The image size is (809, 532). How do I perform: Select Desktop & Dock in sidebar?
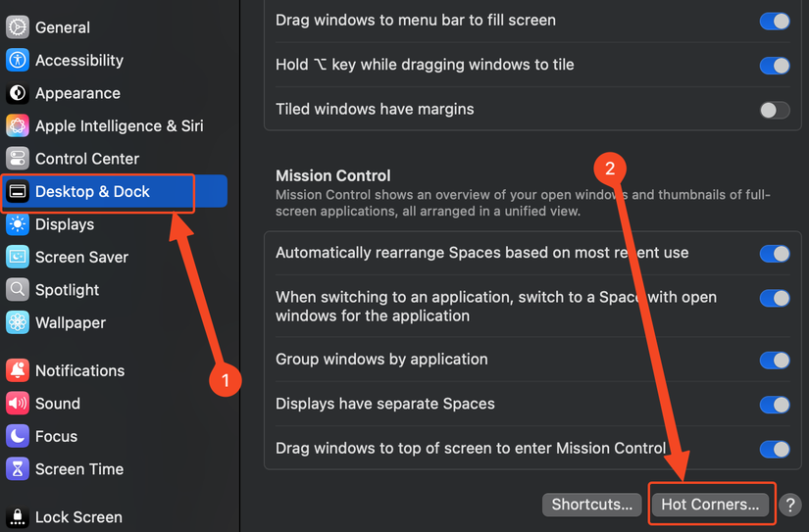click(x=115, y=191)
